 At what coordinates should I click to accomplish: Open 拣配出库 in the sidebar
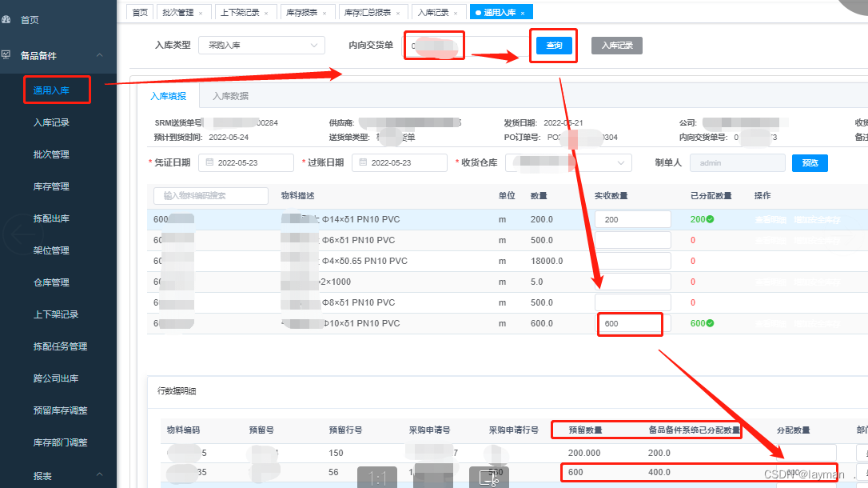(51, 218)
